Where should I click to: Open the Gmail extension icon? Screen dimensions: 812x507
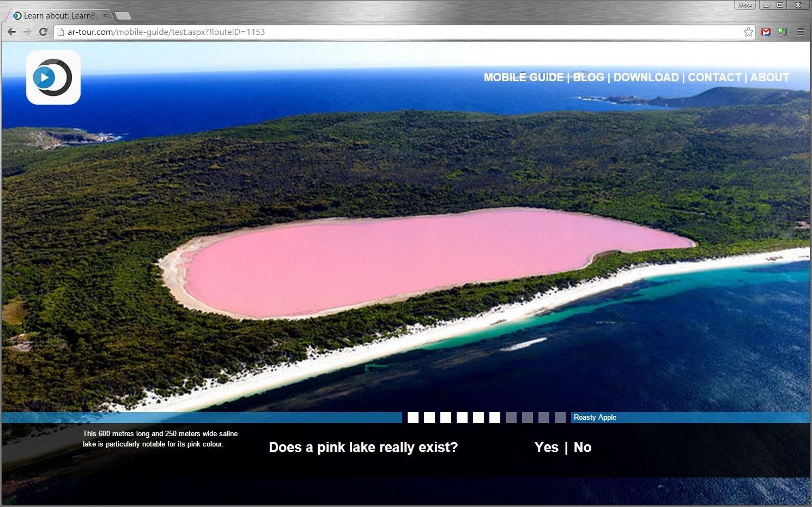(x=766, y=32)
